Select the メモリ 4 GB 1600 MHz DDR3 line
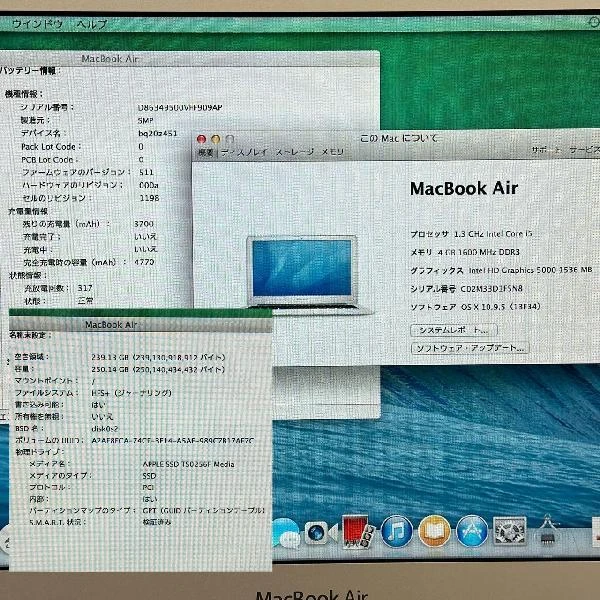Screen dimensions: 600x600 (465, 252)
